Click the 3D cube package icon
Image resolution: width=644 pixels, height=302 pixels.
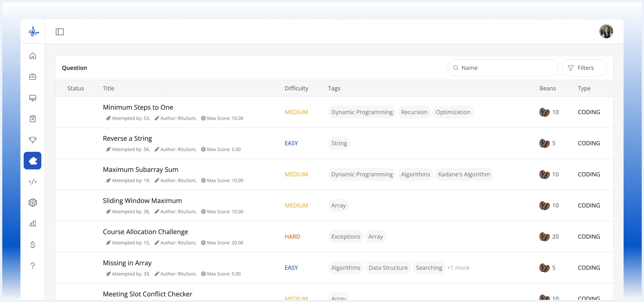[33, 202]
